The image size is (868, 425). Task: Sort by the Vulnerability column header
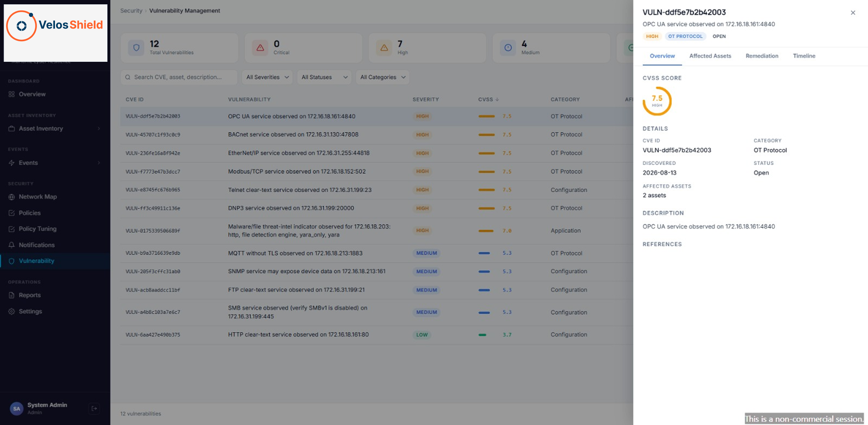(x=249, y=99)
